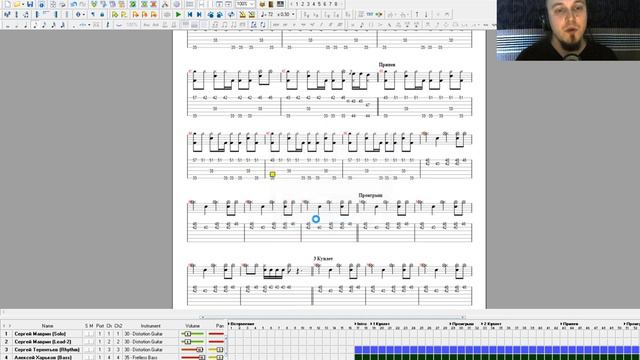640x360 pixels.
Task: Toggle mute for Сергей Маврин (Lead-2) track
Action: point(91,342)
